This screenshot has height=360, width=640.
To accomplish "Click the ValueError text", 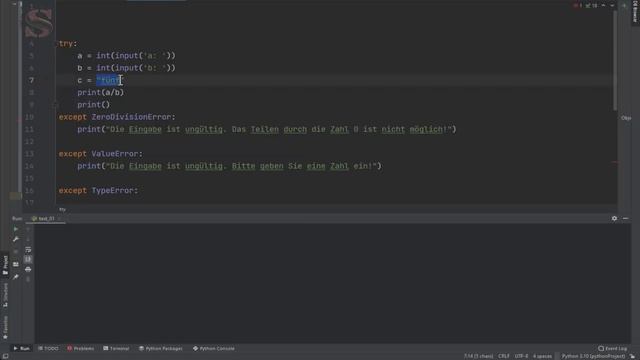I will click(115, 154).
